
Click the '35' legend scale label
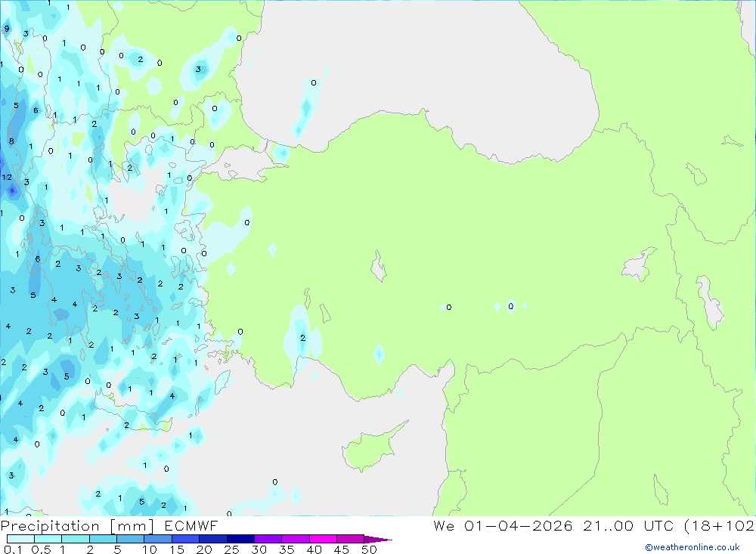click(x=287, y=549)
